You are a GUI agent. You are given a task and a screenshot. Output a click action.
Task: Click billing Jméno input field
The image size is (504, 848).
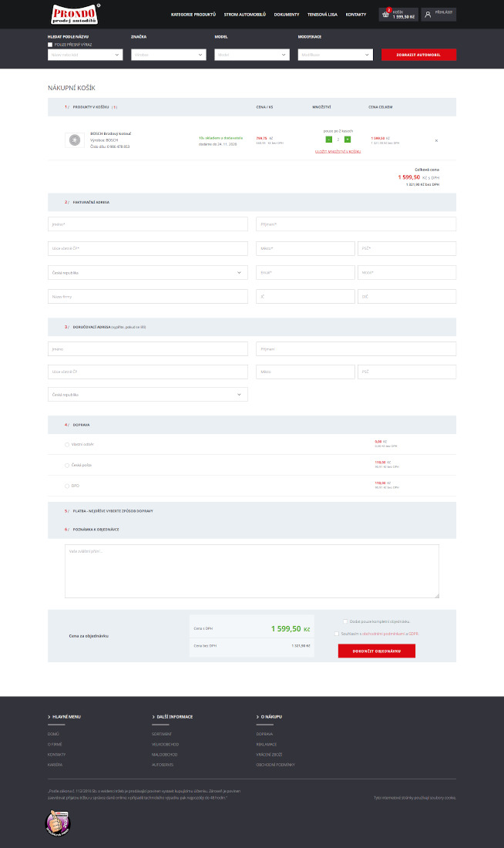(x=148, y=224)
